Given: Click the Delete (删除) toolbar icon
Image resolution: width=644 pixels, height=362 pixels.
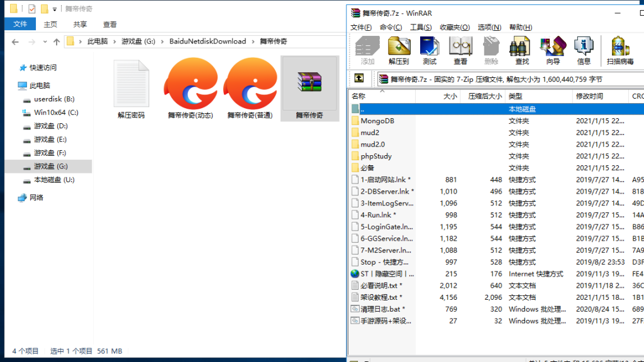Looking at the screenshot, I should coord(491,50).
